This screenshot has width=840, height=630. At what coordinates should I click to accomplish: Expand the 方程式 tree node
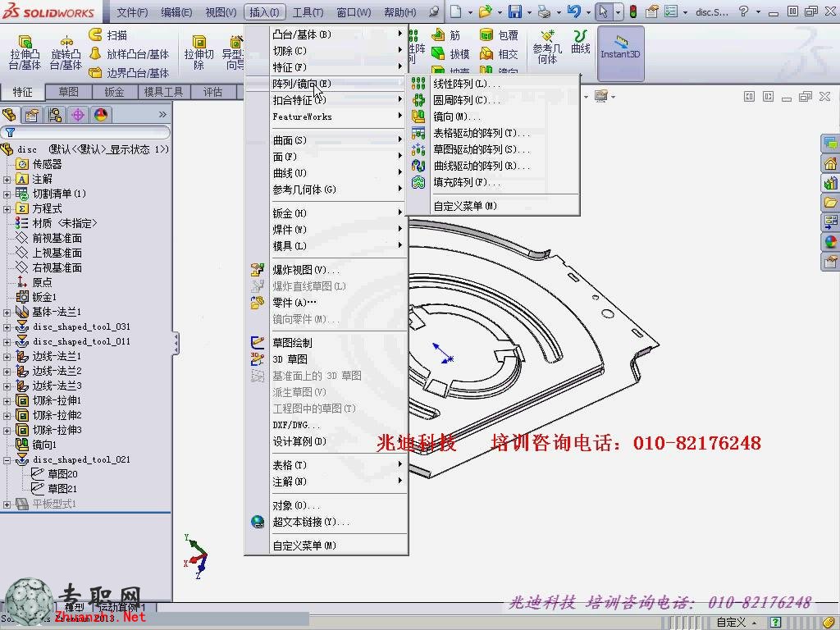click(x=7, y=209)
